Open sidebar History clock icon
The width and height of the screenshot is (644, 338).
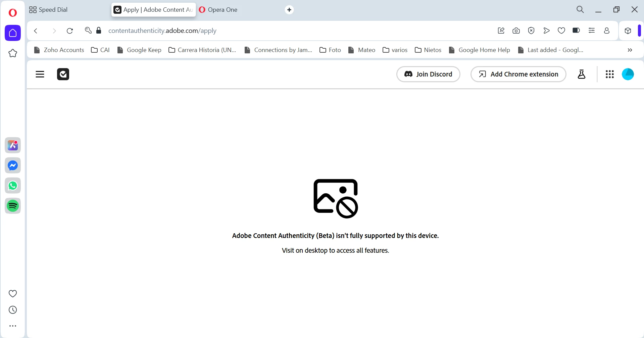pyautogui.click(x=13, y=310)
